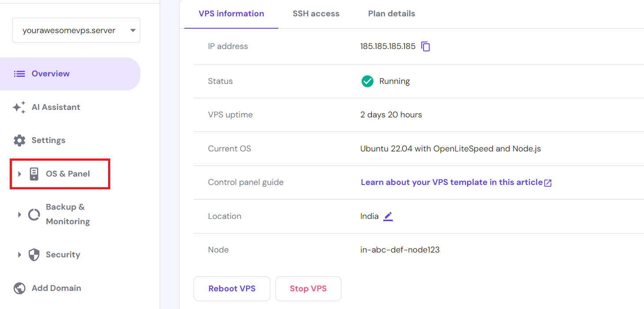Select the Security shield icon

34,255
